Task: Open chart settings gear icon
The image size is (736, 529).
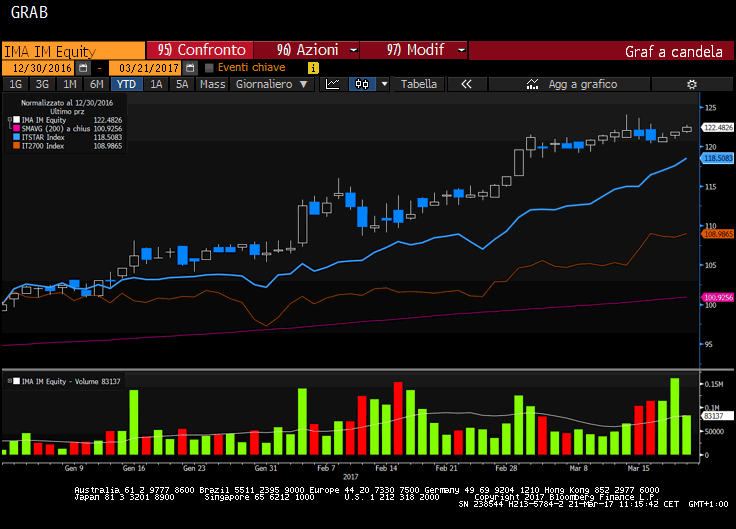Action: pyautogui.click(x=691, y=85)
